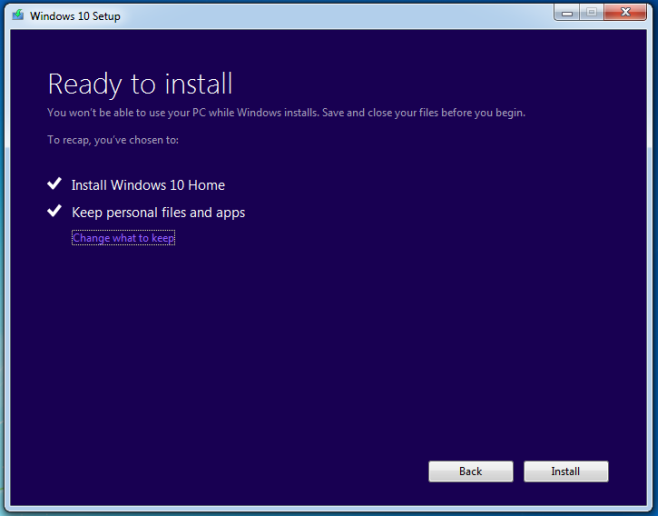Click the Windows 10 Setup title text

click(x=74, y=16)
